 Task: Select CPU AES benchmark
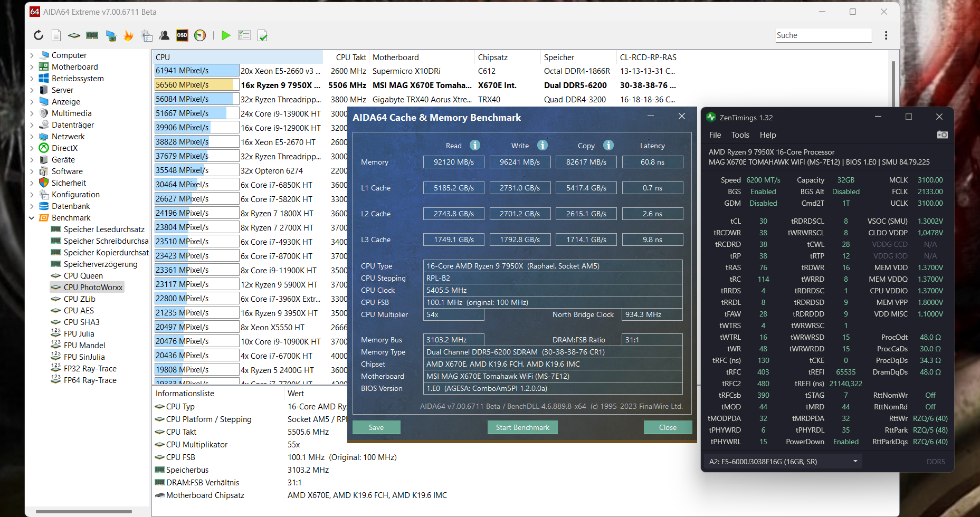click(x=72, y=311)
